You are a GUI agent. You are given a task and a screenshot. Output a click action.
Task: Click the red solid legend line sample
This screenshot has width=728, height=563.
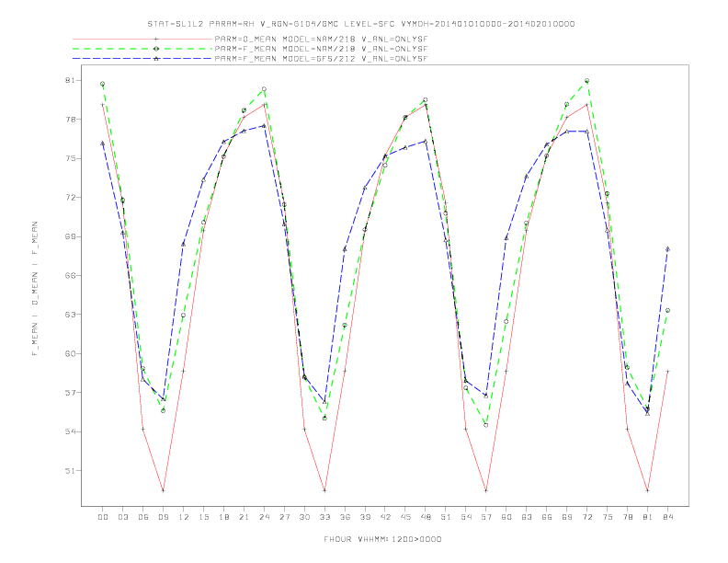[x=142, y=39]
